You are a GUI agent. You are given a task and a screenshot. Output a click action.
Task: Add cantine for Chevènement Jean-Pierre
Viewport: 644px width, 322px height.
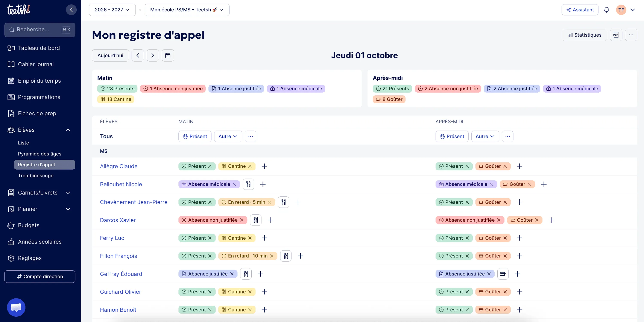[x=284, y=202]
